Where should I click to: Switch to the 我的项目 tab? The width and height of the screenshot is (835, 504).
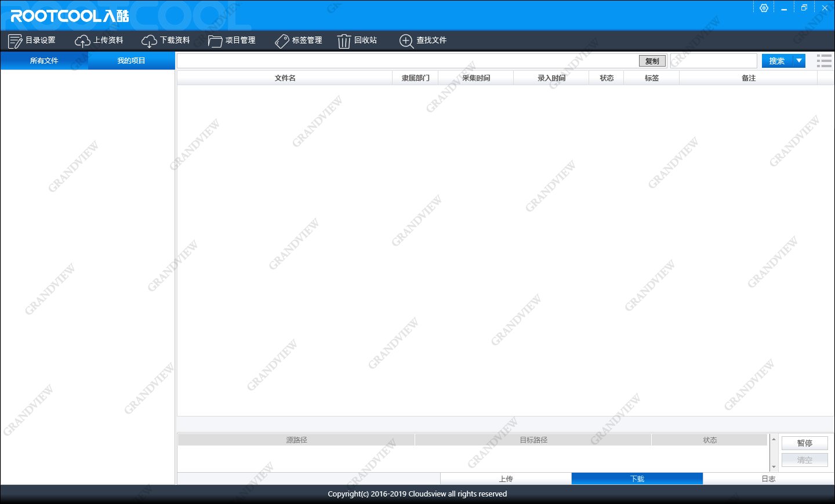131,61
